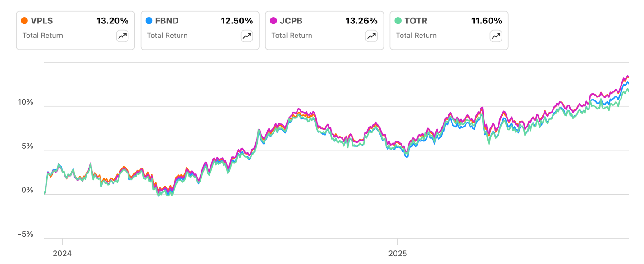Click the orange VPLS color dot
This screenshot has width=644, height=264.
click(x=24, y=21)
